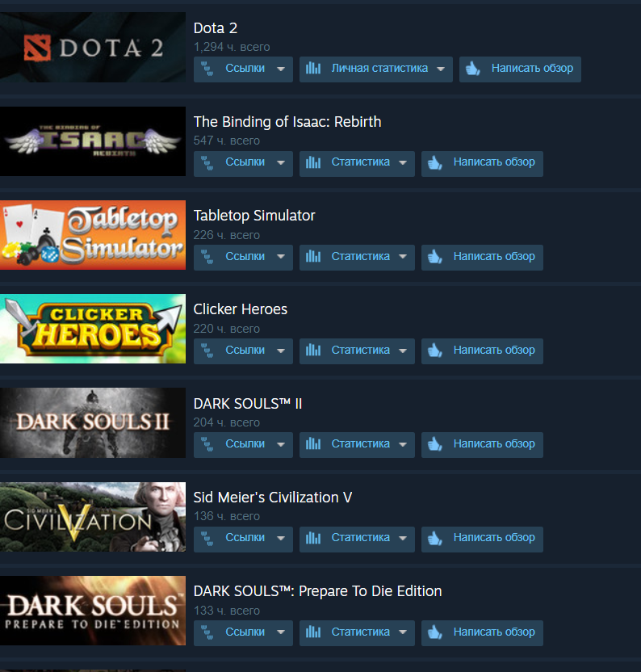641x672 pixels.
Task: Expand the Ссылки dropdown arrow for Binding of Isaac
Action: pos(281,163)
